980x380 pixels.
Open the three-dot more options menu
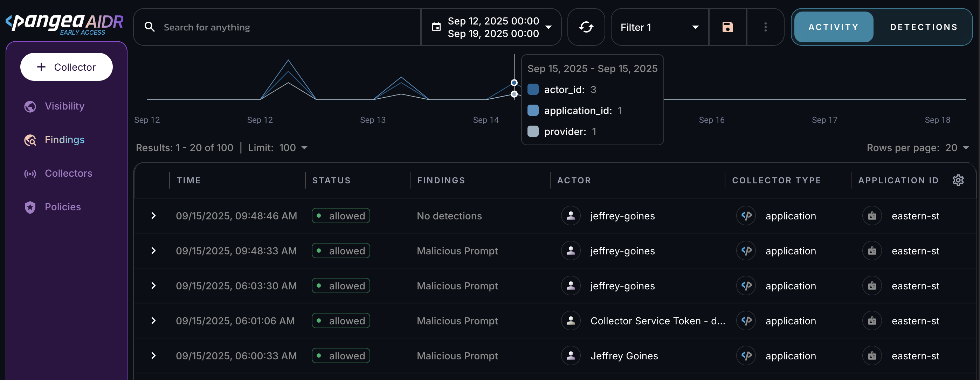point(765,27)
